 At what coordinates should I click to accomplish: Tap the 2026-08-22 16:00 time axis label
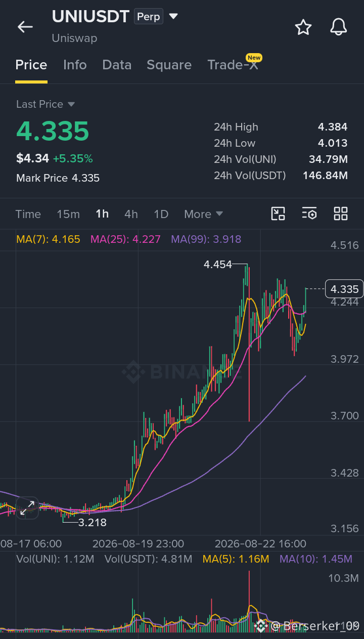(x=260, y=544)
